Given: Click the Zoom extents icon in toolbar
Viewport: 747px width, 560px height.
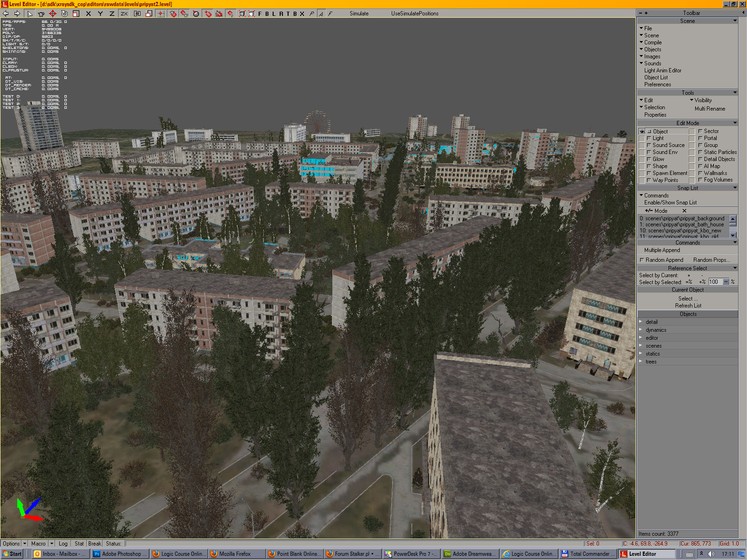Looking at the screenshot, I should pyautogui.click(x=242, y=14).
